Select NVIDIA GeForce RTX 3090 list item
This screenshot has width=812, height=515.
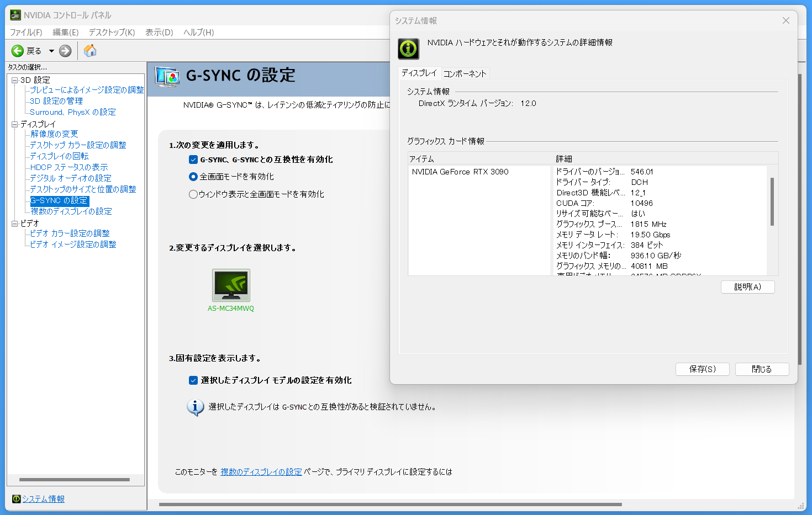[x=460, y=172]
